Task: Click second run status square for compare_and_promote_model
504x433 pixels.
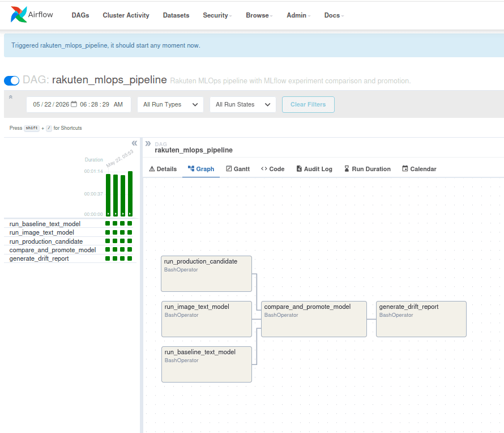Action: click(x=115, y=249)
